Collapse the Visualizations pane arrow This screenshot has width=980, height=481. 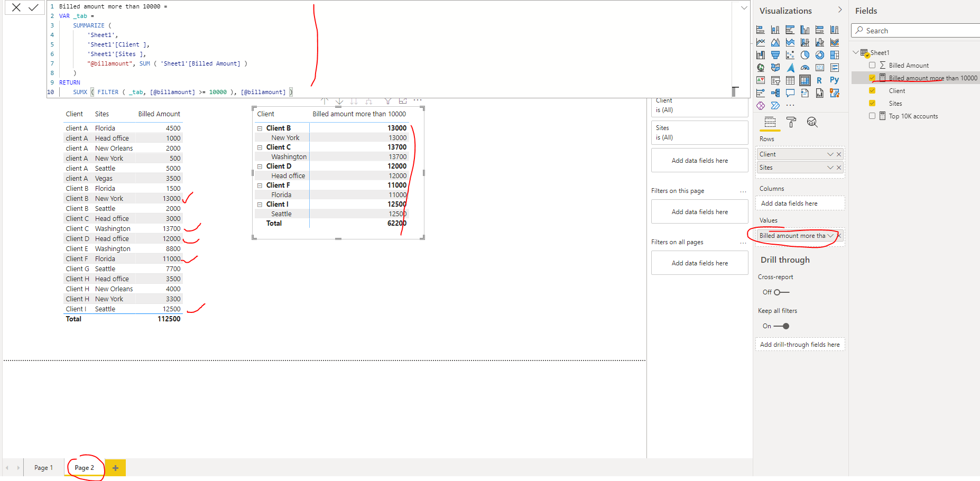coord(840,10)
